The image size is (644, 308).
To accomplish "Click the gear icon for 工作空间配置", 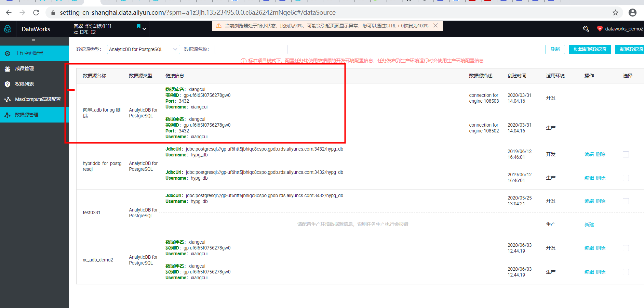I will pyautogui.click(x=8, y=53).
